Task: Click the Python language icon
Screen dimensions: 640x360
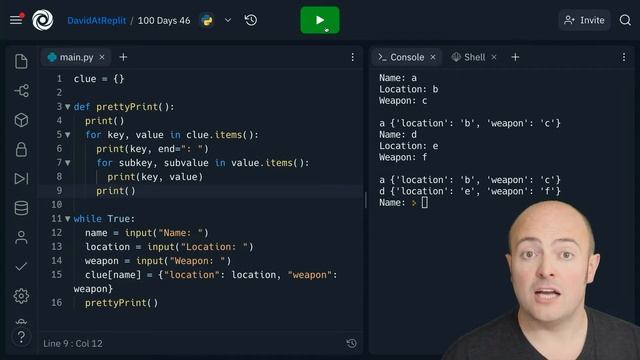Action: [x=207, y=20]
